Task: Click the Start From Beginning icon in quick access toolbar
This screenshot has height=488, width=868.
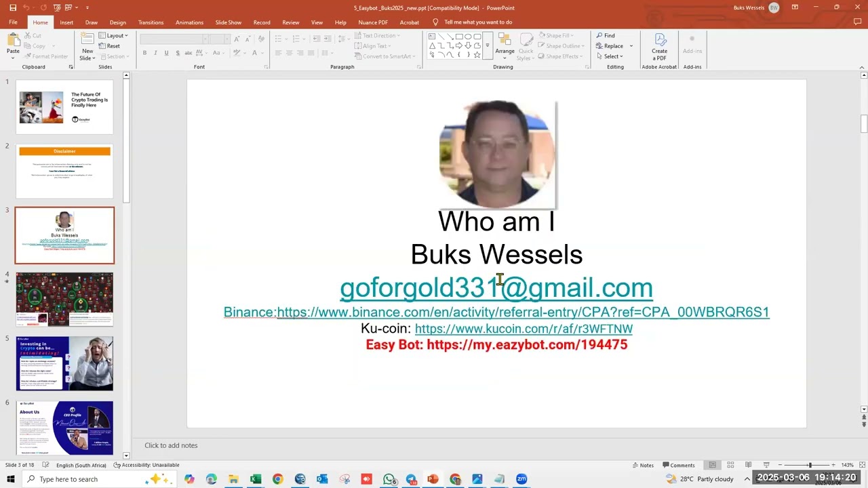Action: pos(57,7)
